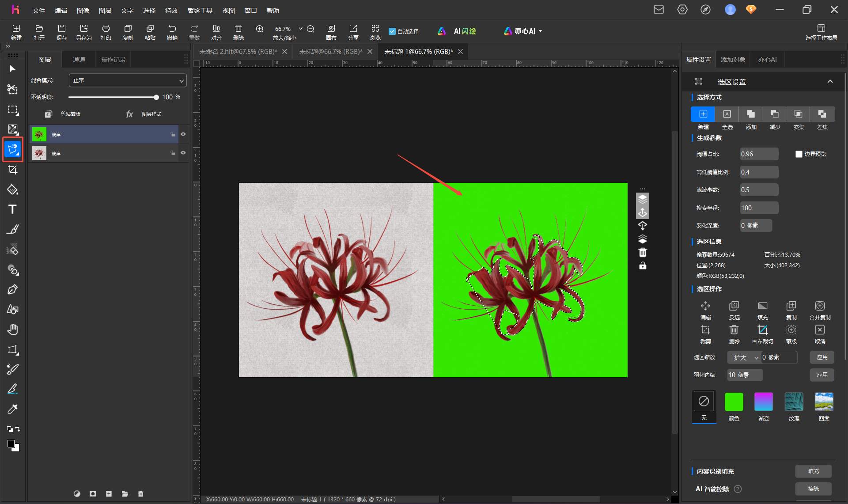848x504 pixels.
Task: Open the 混合模式 blend mode dropdown
Action: pos(128,80)
